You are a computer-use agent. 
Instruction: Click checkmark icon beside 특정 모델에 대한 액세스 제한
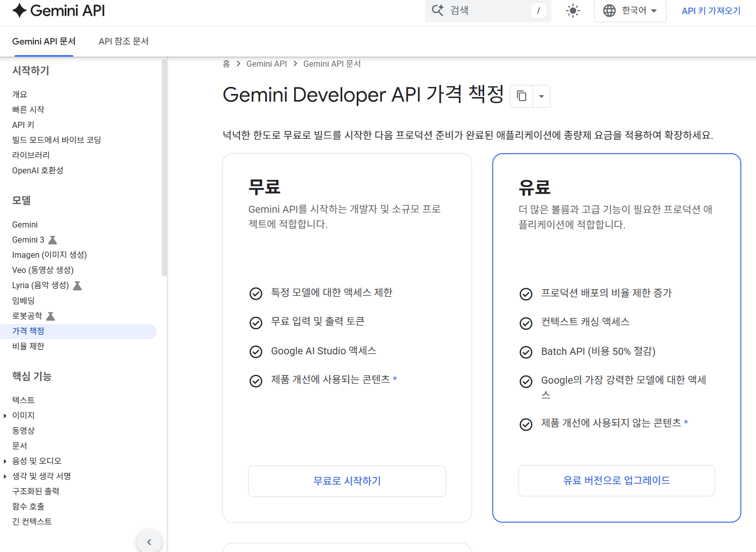256,294
